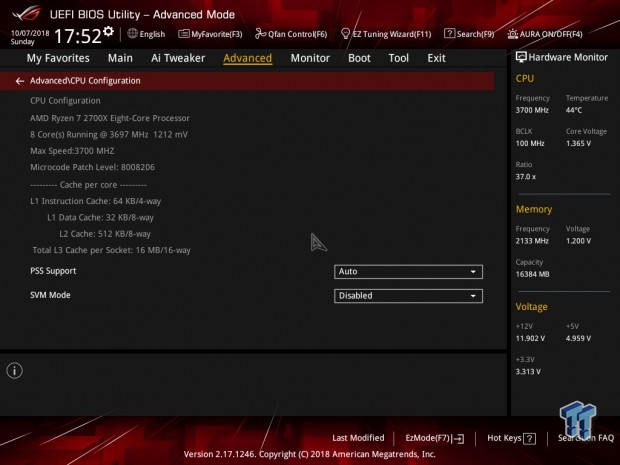Click the Hardware Monitor title
The height and width of the screenshot is (465, 620).
tap(568, 57)
